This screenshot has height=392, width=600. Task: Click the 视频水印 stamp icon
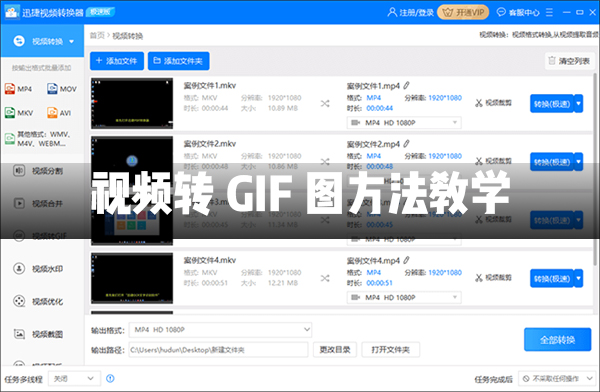click(x=19, y=268)
